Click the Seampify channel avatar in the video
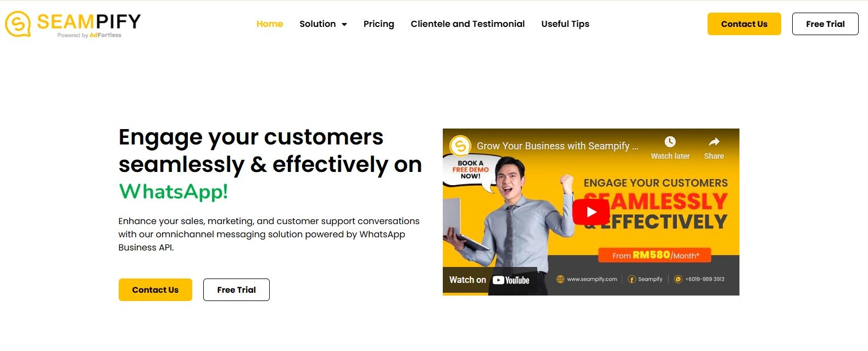The width and height of the screenshot is (868, 351). 460,146
